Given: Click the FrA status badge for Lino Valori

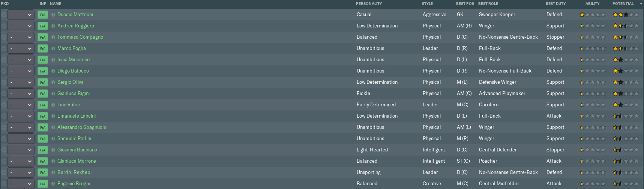Looking at the screenshot, I should tap(43, 105).
